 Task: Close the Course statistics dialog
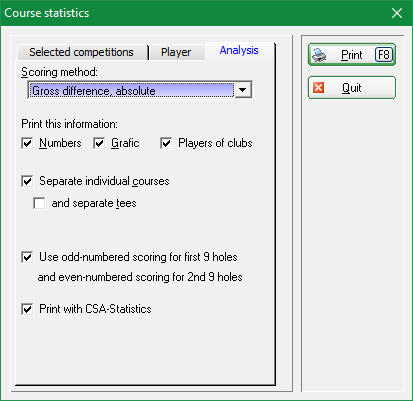[397, 13]
